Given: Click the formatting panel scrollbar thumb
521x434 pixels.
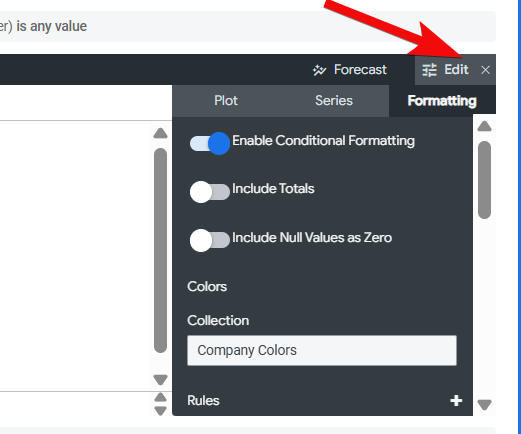Looking at the screenshot, I should [x=484, y=180].
